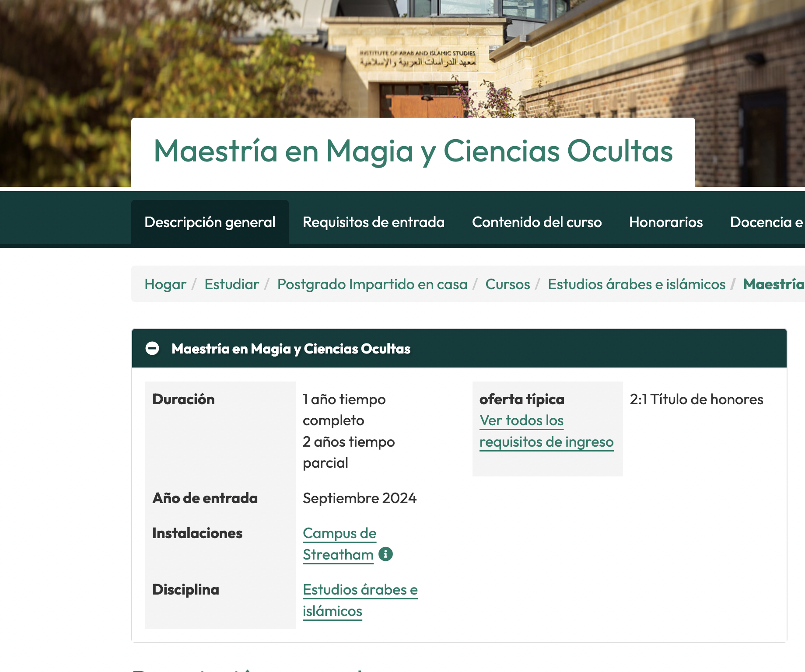805x672 pixels.
Task: Switch to the Descripción general tab
Action: point(210,222)
